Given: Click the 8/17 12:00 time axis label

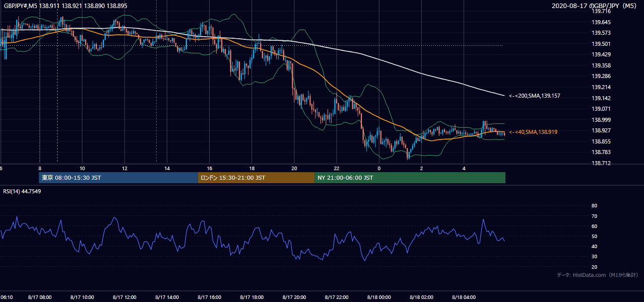Looking at the screenshot, I should click(124, 297).
